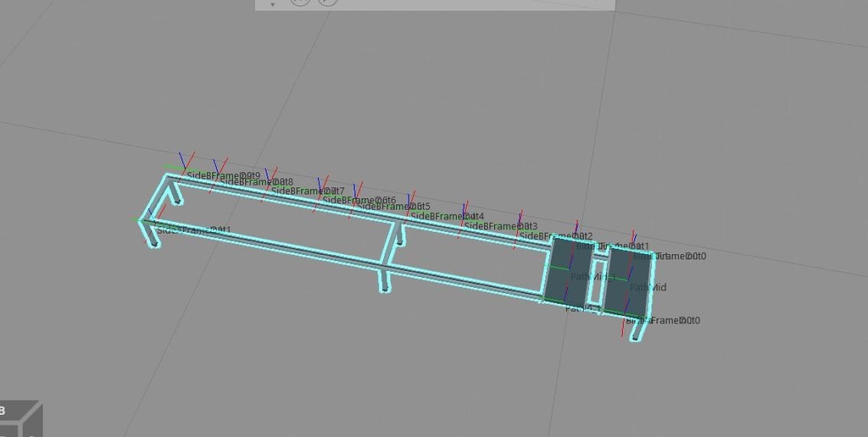Select the left dark panel on conveyor
Viewport: 868px width, 437px height.
click(565, 271)
